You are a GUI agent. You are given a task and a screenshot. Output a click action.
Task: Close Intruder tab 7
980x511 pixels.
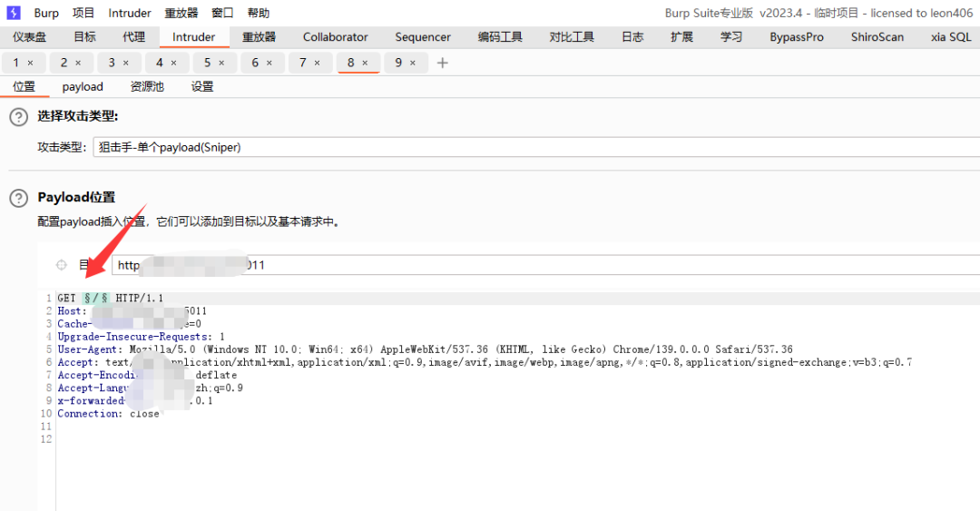click(x=317, y=64)
